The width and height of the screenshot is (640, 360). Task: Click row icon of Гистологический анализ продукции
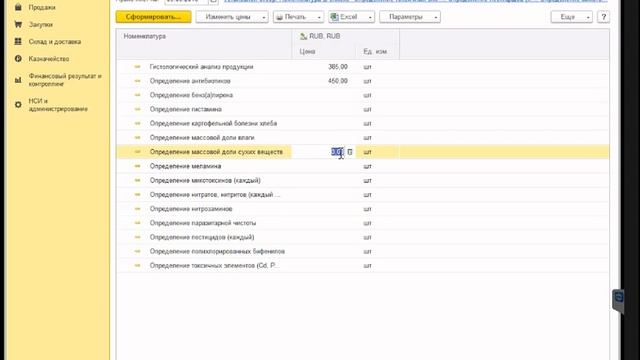click(138, 67)
